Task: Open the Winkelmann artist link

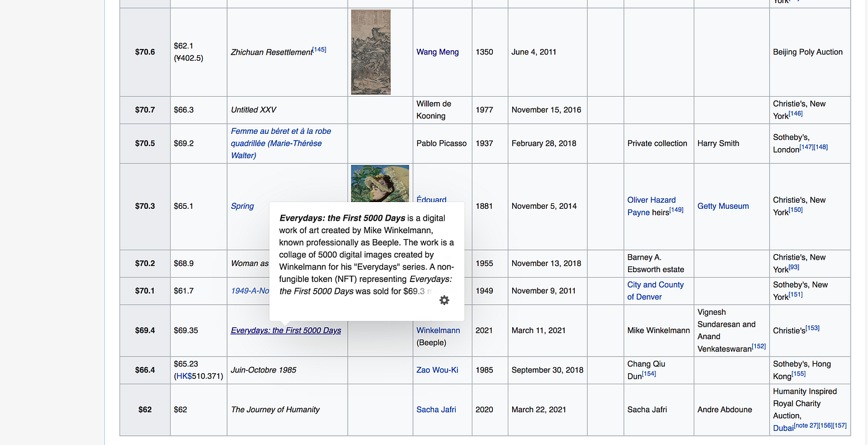Action: point(438,330)
